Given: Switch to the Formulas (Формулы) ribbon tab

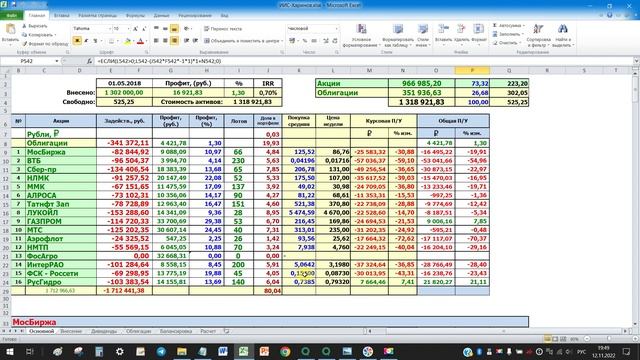Looking at the screenshot, I should [x=135, y=16].
